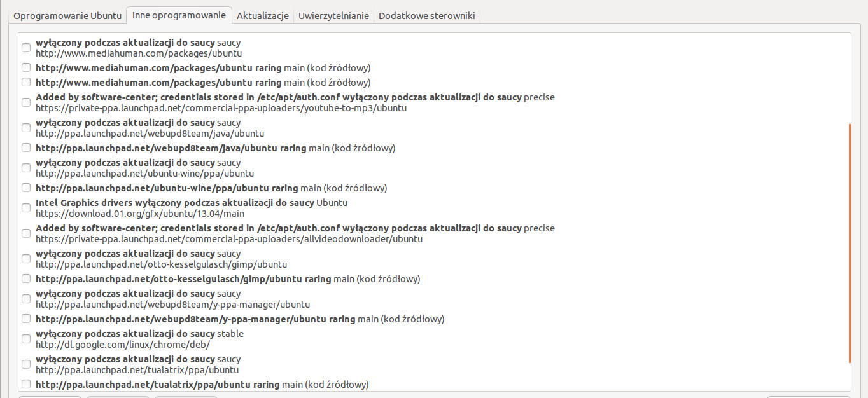Viewport: 868px width, 398px height.
Task: Check the ubuntu-wine PPA saucy checkbox
Action: click(26, 168)
